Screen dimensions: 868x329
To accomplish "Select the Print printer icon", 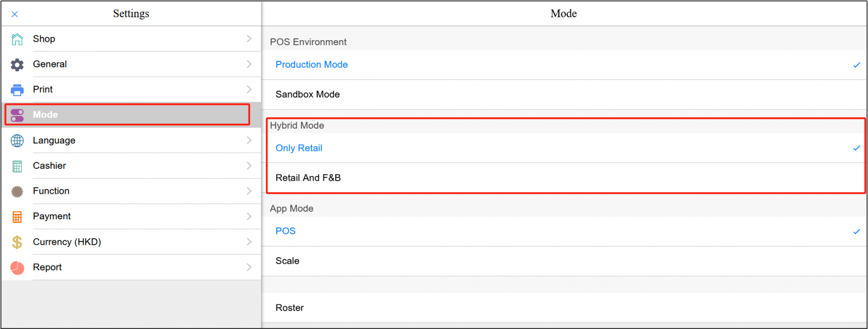I will 17,89.
